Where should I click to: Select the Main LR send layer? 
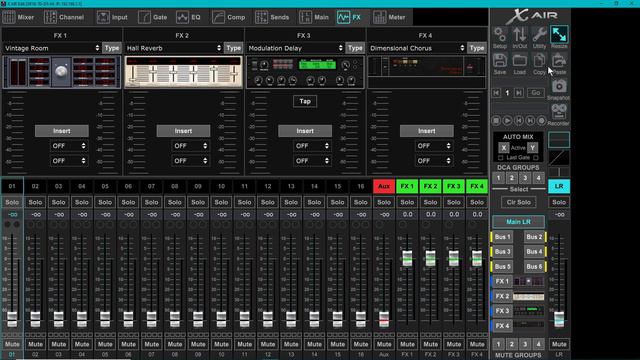tap(518, 222)
